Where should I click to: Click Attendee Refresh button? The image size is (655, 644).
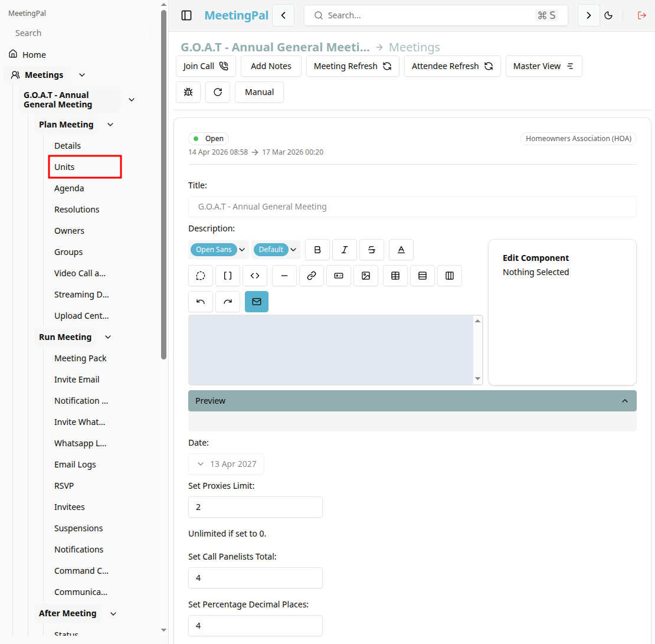pos(453,66)
